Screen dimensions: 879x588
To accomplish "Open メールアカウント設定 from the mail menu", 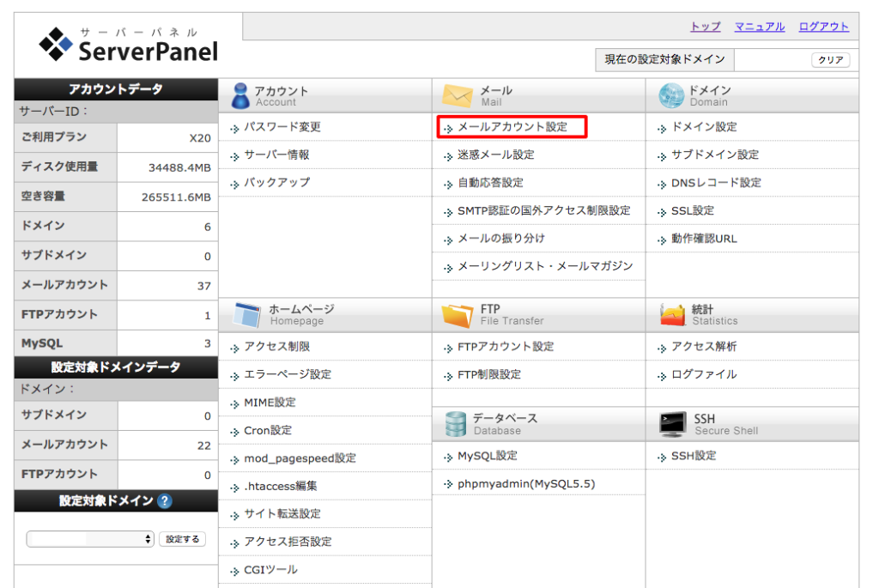I will click(x=512, y=126).
